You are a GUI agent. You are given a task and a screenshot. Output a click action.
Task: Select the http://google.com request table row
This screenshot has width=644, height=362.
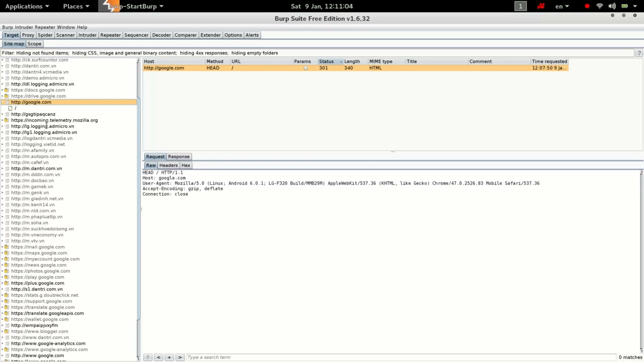[x=356, y=68]
